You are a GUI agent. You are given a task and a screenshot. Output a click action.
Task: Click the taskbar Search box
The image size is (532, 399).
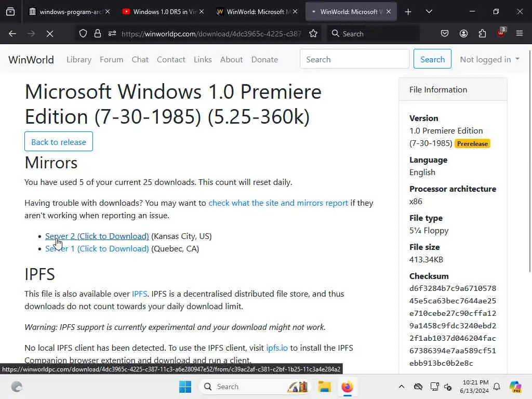pyautogui.click(x=255, y=387)
